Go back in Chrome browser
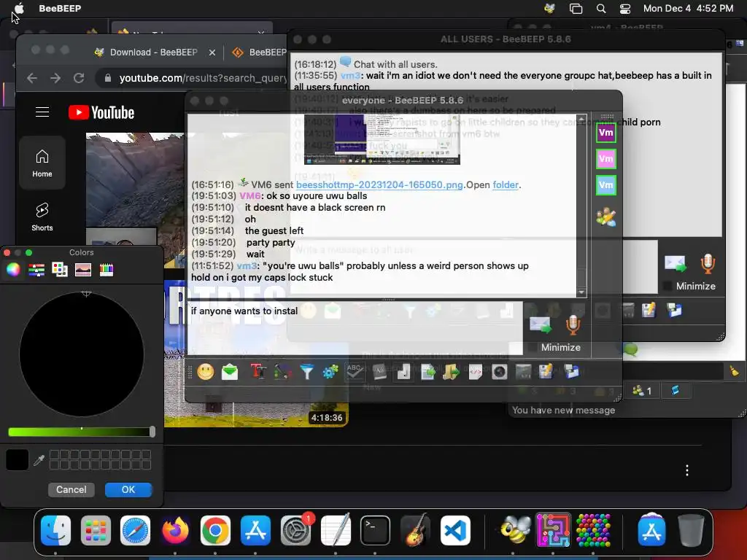This screenshot has height=560, width=747. 32,78
